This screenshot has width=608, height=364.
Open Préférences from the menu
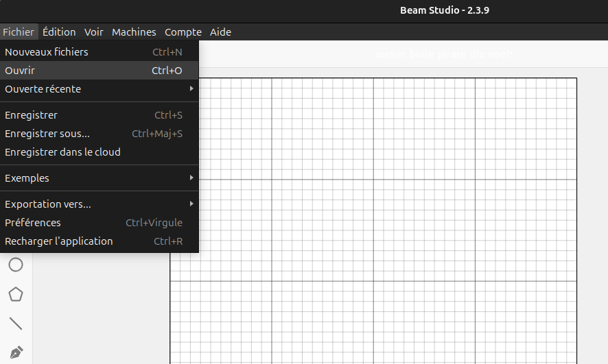click(x=33, y=223)
